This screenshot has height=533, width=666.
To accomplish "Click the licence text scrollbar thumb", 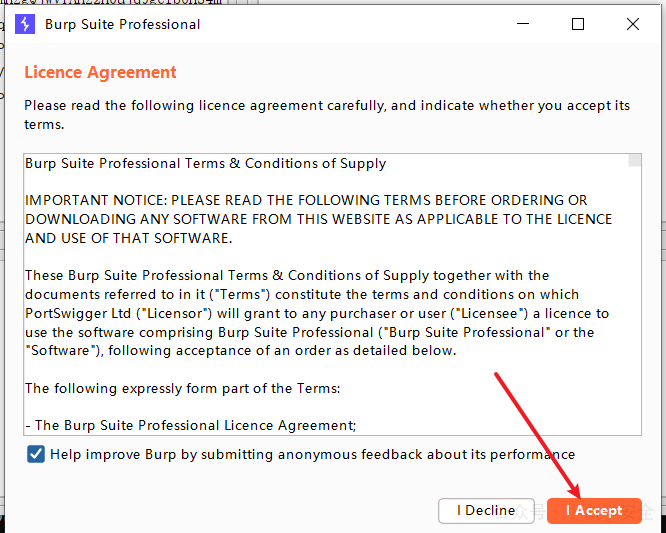I will click(635, 161).
